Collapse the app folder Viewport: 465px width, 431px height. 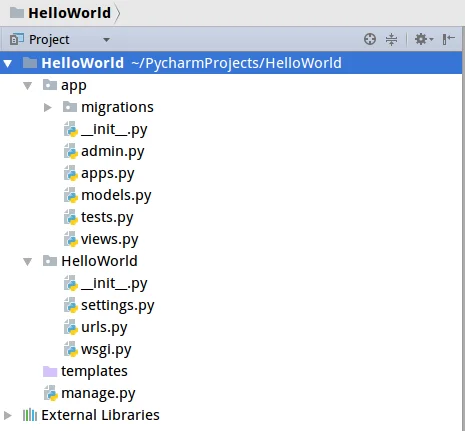(x=28, y=86)
